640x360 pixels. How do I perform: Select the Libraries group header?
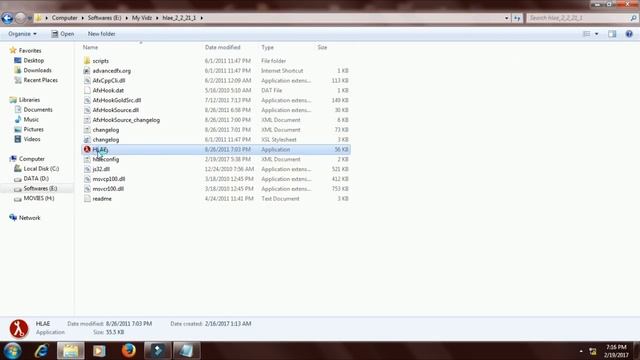point(29,100)
